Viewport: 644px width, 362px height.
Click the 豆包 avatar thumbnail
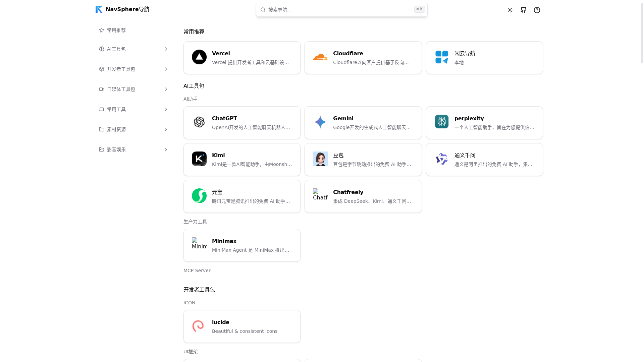pos(320,159)
